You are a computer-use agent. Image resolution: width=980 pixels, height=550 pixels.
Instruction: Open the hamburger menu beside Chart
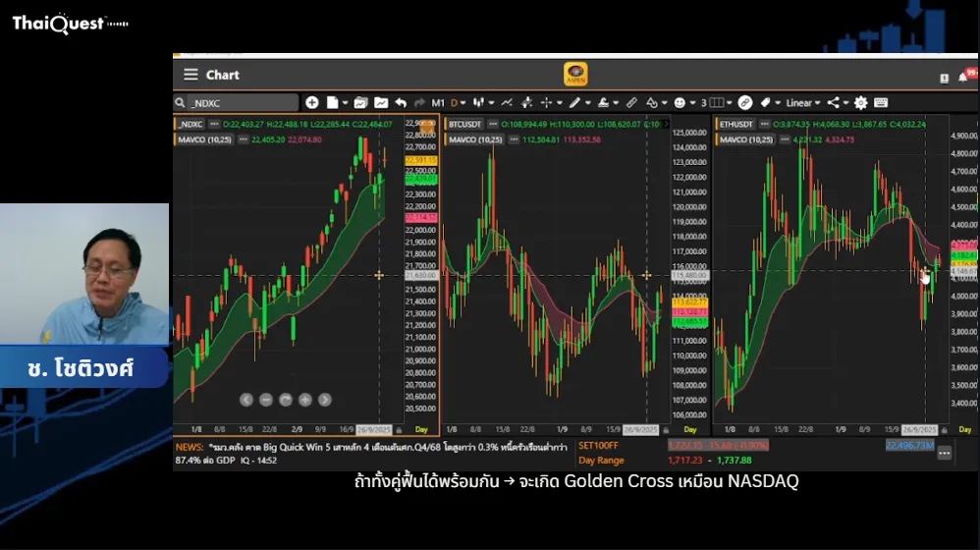pos(191,75)
